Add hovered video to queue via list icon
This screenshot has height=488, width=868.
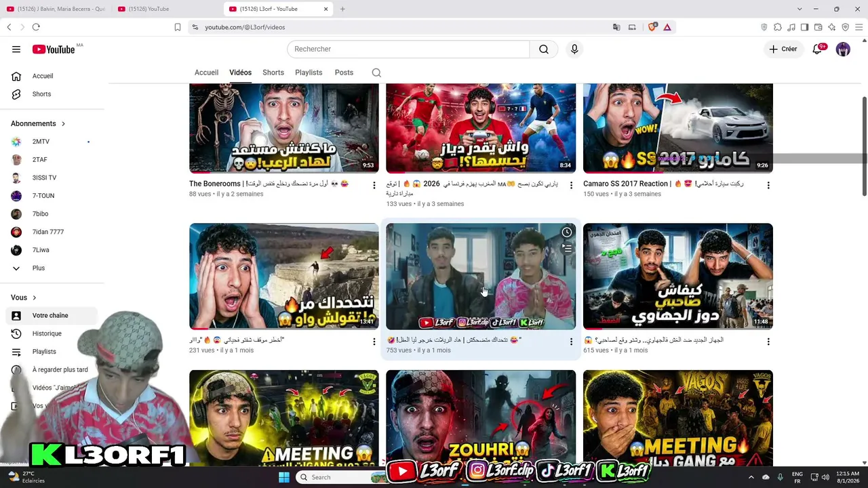point(567,249)
